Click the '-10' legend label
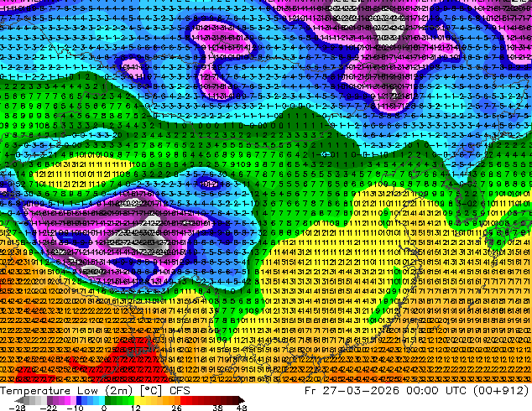The width and height of the screenshot is (532, 411). pyautogui.click(x=75, y=408)
